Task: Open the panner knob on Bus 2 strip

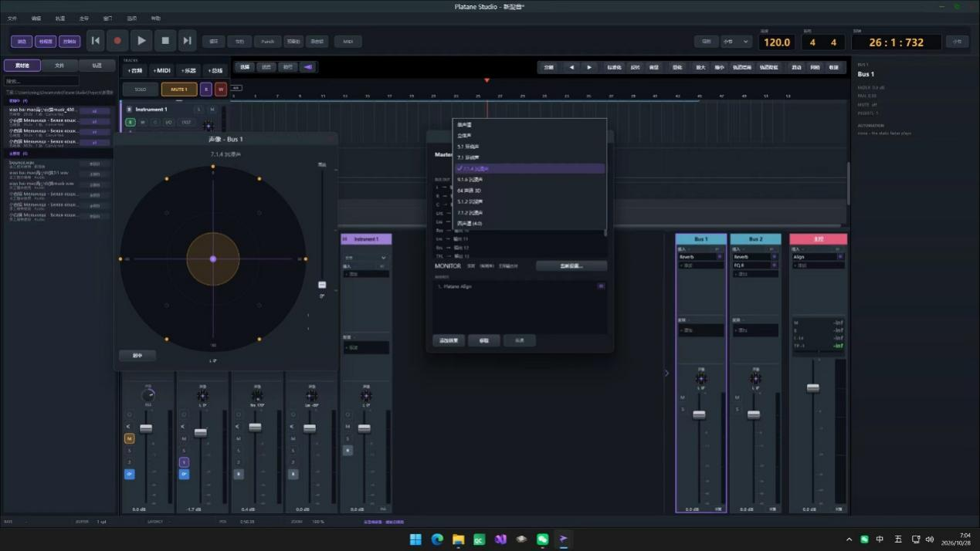Action: click(755, 379)
